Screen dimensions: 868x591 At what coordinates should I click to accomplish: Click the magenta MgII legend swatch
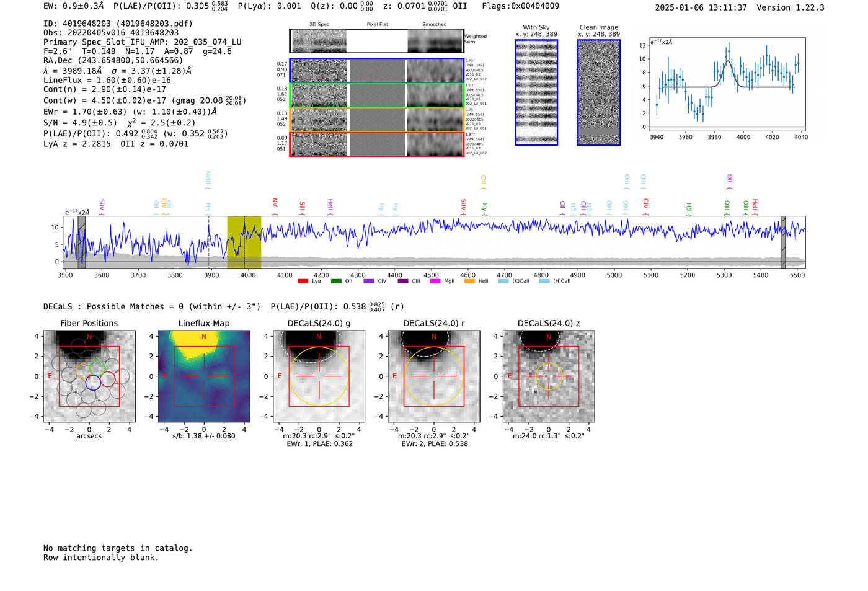(435, 281)
